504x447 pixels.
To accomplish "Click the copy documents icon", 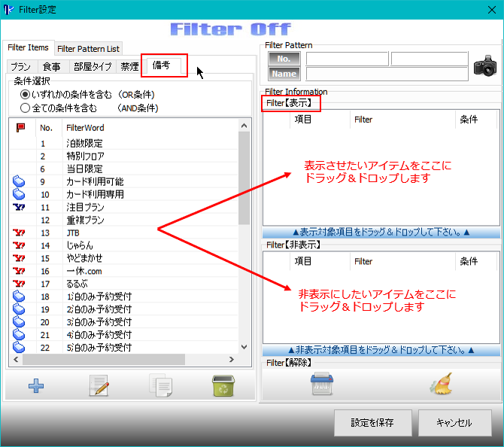I will click(x=160, y=386).
